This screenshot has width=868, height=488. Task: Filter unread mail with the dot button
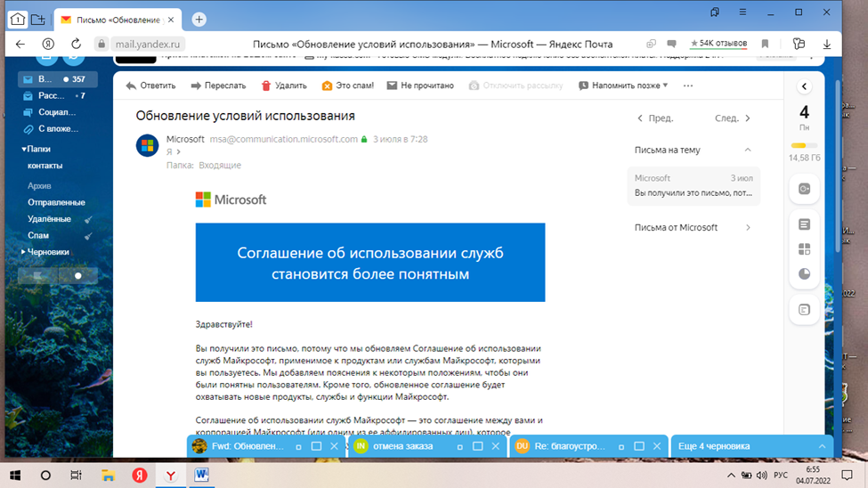[78, 276]
